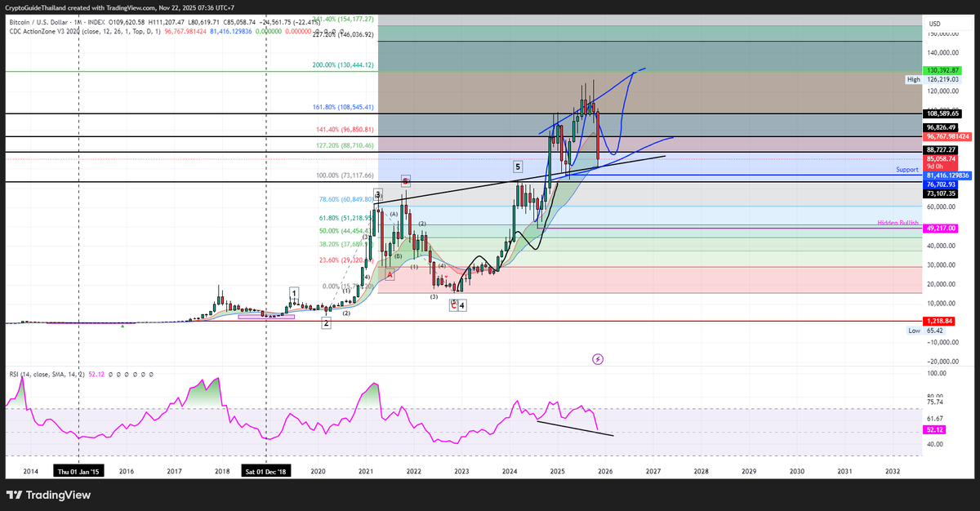This screenshot has width=980, height=511.
Task: Click the Support text annotation
Action: pos(907,170)
